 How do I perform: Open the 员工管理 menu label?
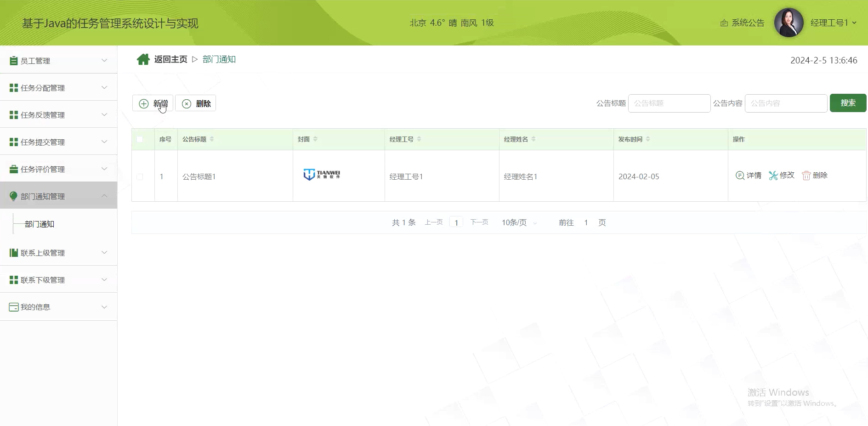35,61
